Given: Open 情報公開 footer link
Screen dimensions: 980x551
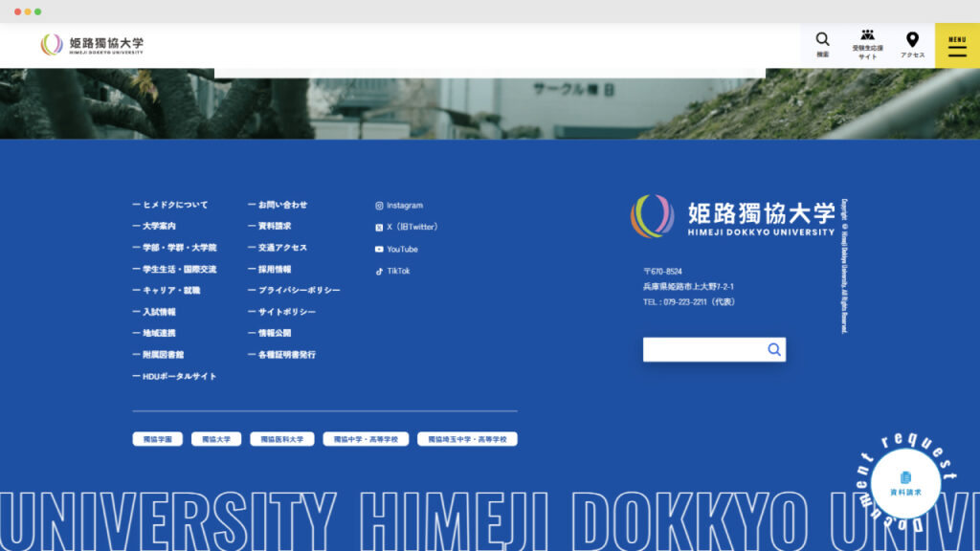Looking at the screenshot, I should click(x=269, y=333).
